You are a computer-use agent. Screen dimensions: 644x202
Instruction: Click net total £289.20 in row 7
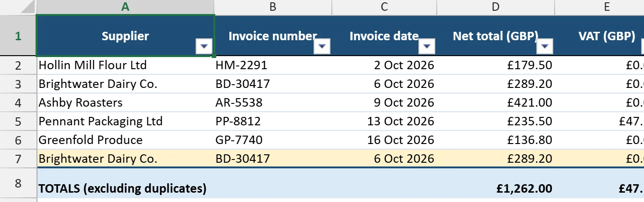(496, 159)
